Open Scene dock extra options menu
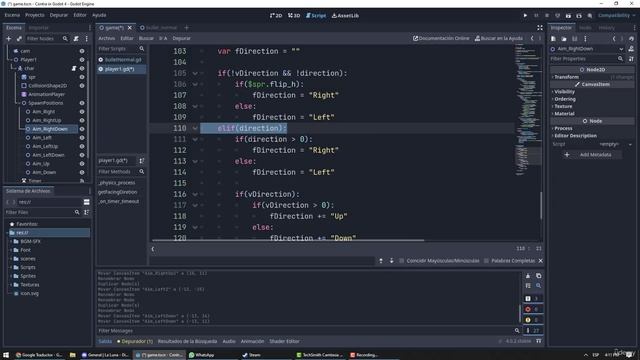The image size is (640, 360). point(87,38)
